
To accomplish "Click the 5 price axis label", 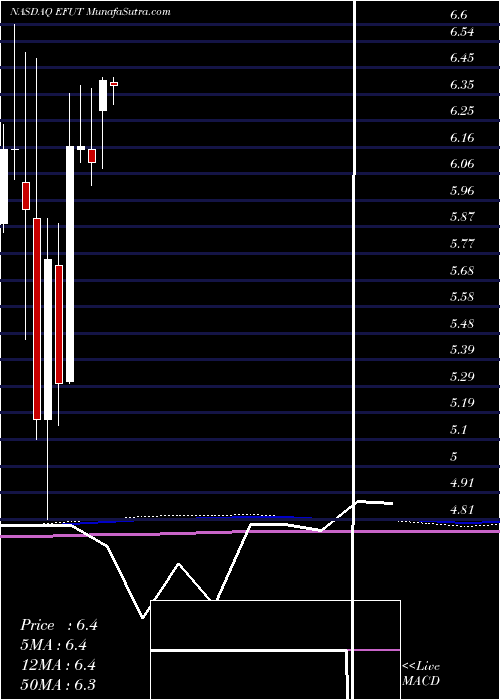I will (x=454, y=456).
